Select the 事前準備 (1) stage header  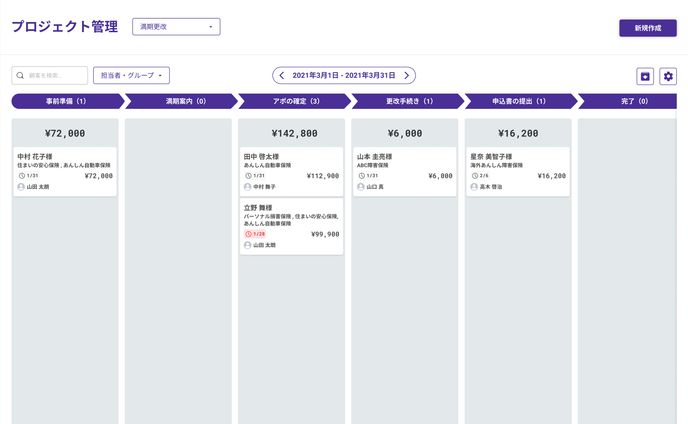coord(67,101)
